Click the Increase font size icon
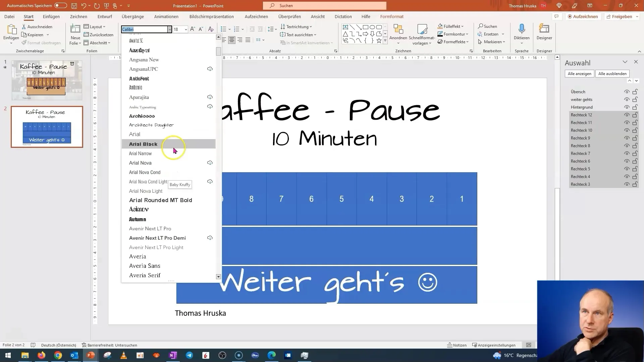 click(193, 29)
